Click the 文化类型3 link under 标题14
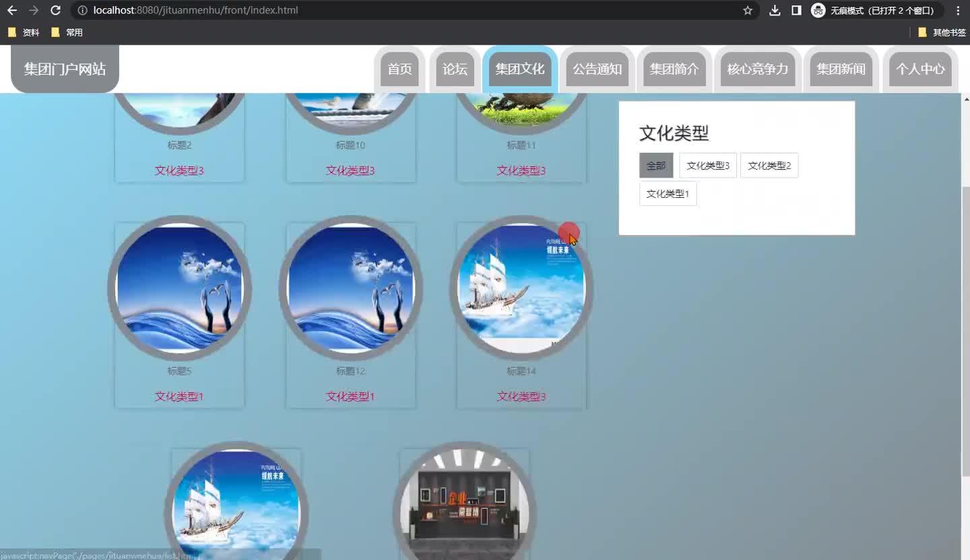 521,396
